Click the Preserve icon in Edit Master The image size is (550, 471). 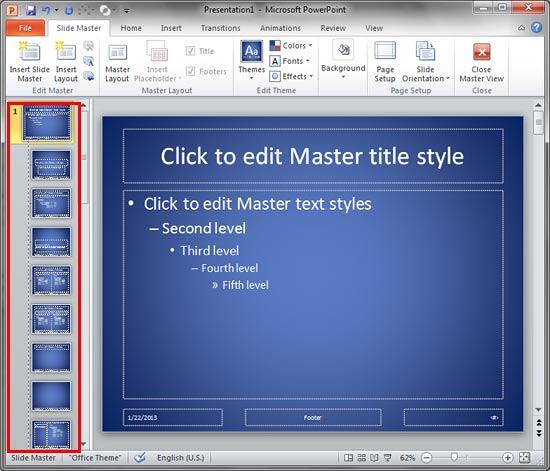[89, 76]
